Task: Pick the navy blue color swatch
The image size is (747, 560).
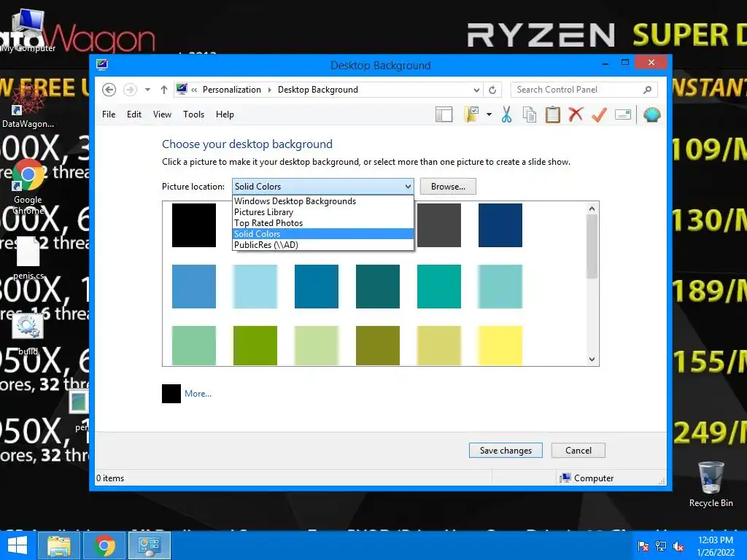Action: (500, 225)
